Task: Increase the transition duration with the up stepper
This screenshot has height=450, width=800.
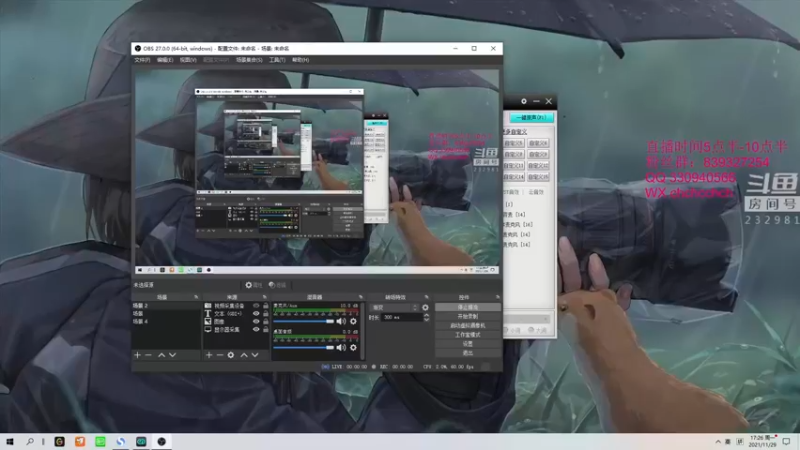Action: (x=427, y=315)
